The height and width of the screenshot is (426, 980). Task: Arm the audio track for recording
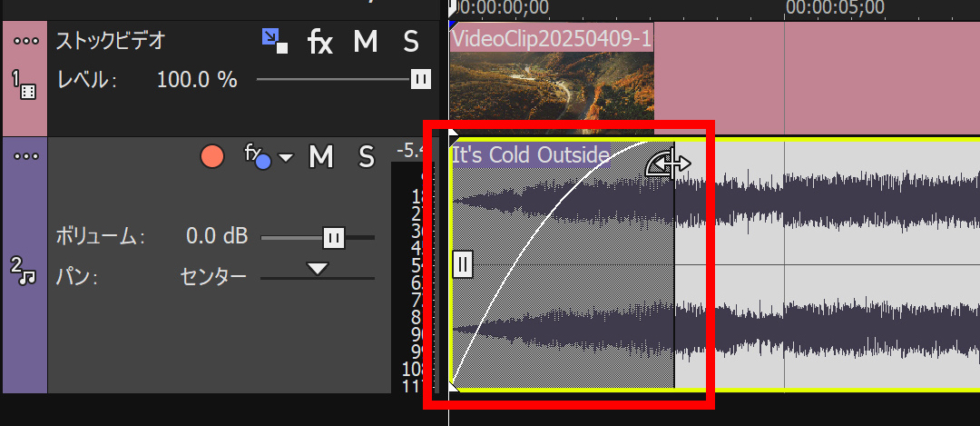click(x=212, y=156)
